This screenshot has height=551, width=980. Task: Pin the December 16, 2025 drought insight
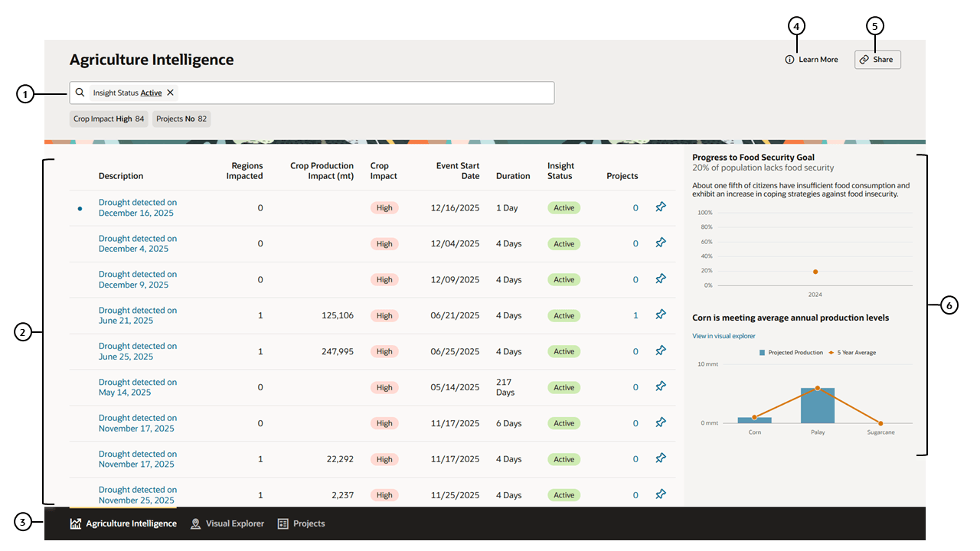[660, 207]
